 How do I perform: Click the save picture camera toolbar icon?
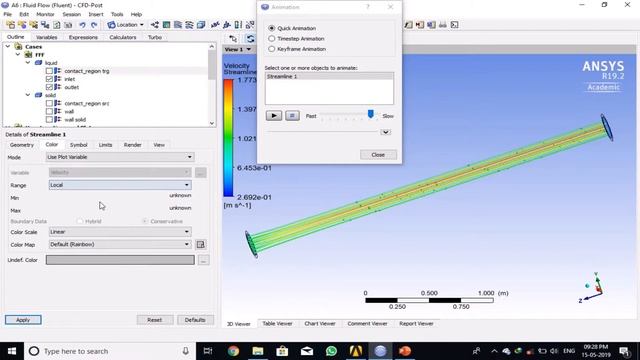(68, 25)
